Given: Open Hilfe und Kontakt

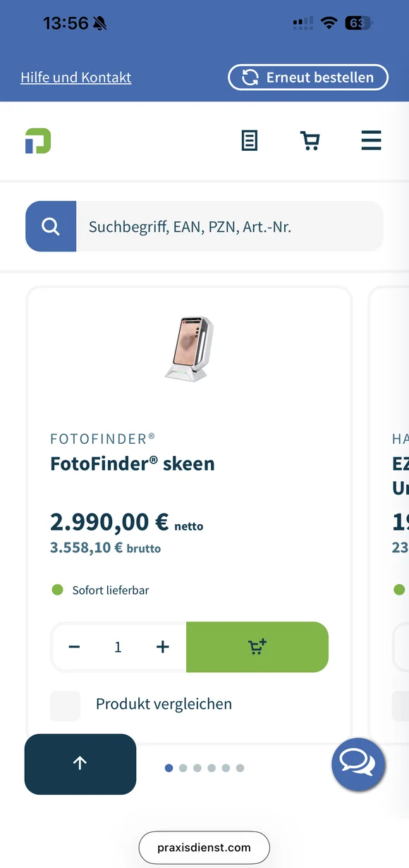Looking at the screenshot, I should [75, 77].
